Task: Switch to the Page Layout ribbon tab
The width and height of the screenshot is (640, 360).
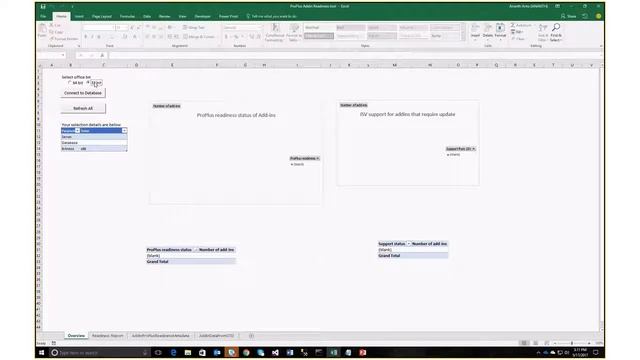Action: click(102, 16)
